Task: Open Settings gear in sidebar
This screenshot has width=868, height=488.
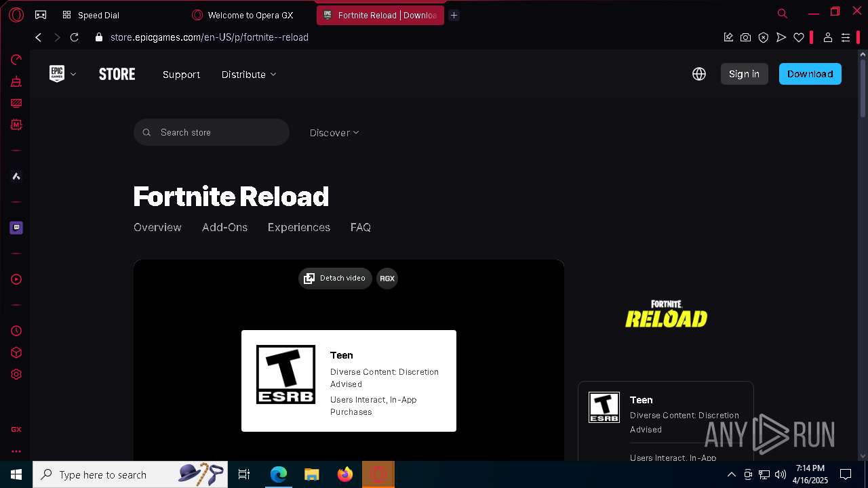Action: pyautogui.click(x=16, y=374)
